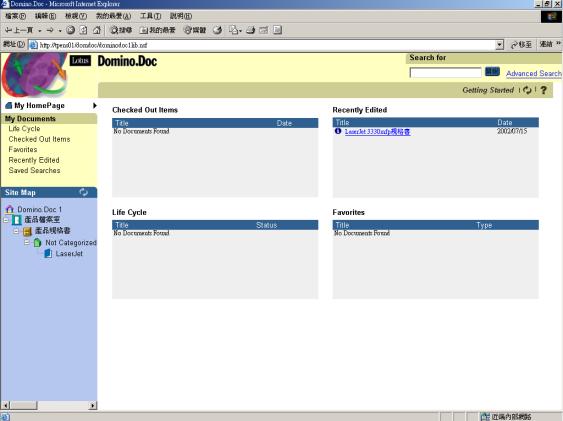Click the last icon on the IE toolbar
This screenshot has height=421, width=563.
277,30
